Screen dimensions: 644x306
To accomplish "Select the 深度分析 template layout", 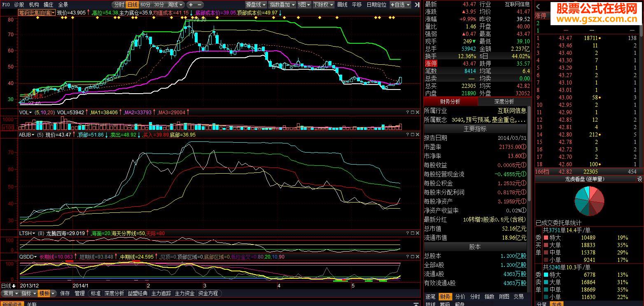I will (114, 294).
